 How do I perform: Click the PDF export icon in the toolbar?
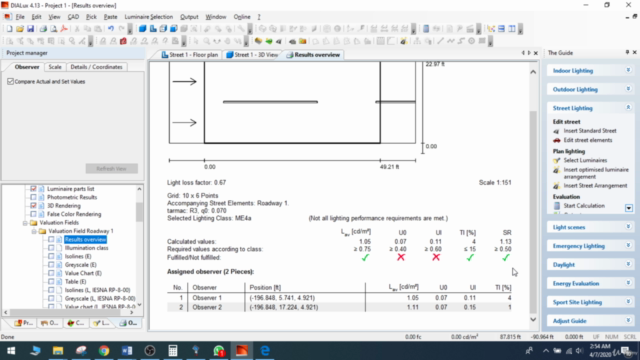point(64,29)
